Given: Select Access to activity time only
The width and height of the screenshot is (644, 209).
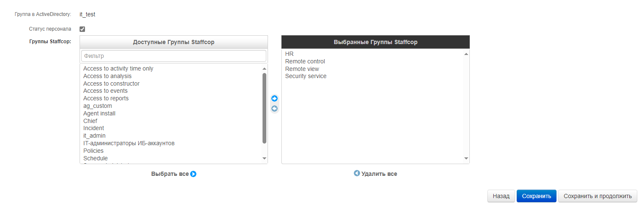Looking at the screenshot, I should click(171, 68).
